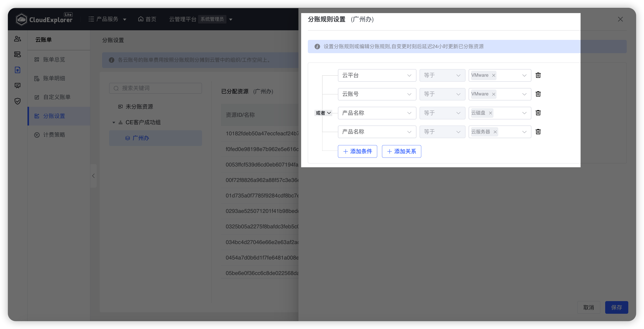Click 添加条件 button
This screenshot has width=644, height=329.
pyautogui.click(x=357, y=151)
